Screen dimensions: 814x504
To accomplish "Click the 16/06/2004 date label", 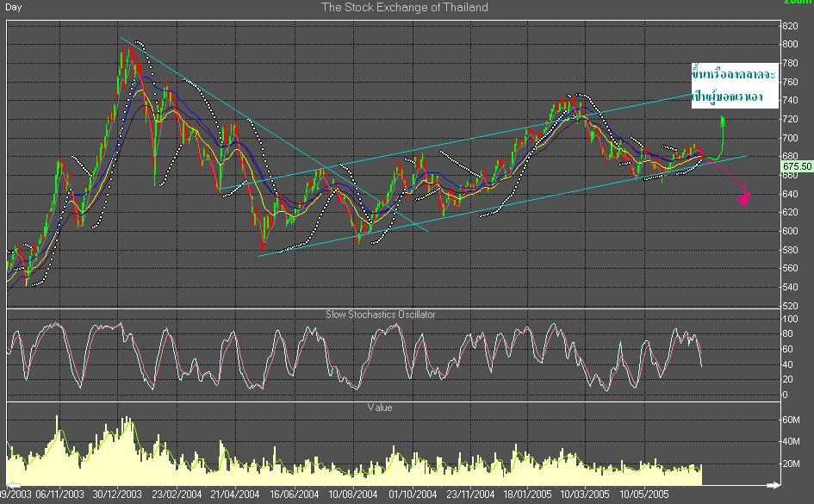I will [x=295, y=495].
